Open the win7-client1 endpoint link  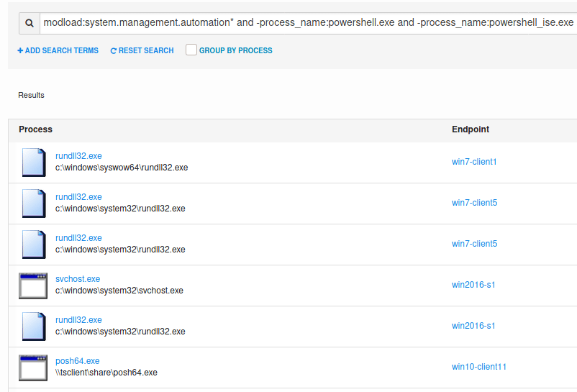point(474,162)
